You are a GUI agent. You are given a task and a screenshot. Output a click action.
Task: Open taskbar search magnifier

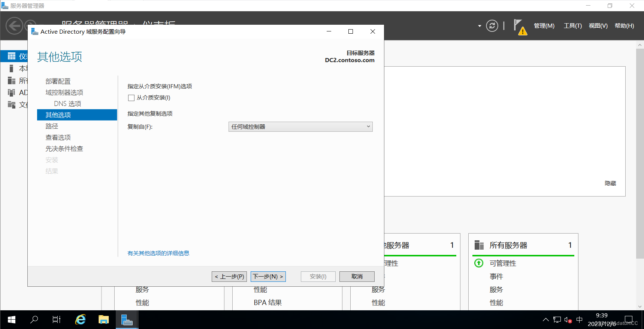[x=34, y=320]
